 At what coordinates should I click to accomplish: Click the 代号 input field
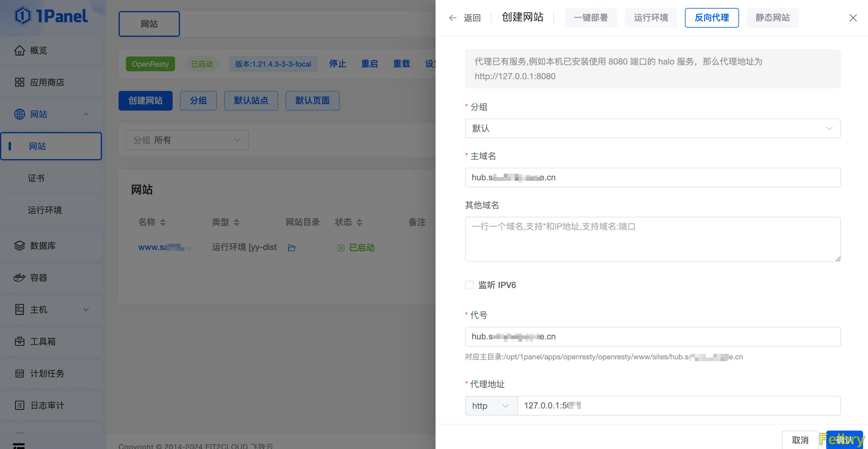pyautogui.click(x=653, y=337)
